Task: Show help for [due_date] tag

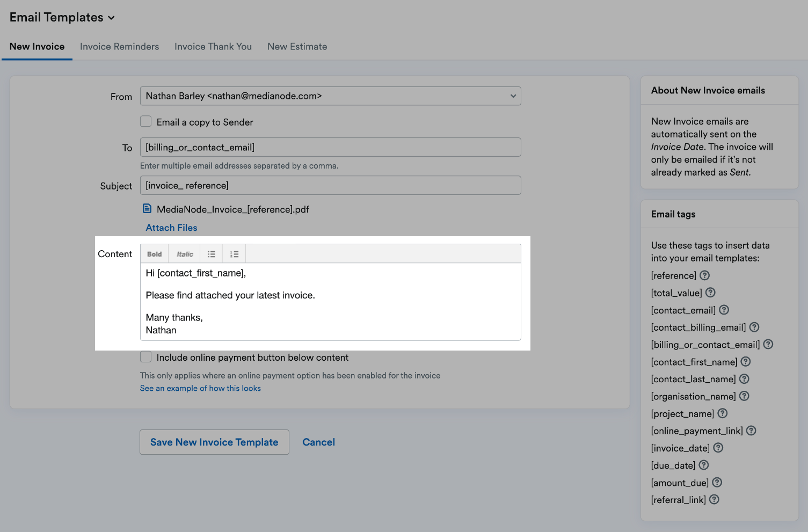Action: 704,465
